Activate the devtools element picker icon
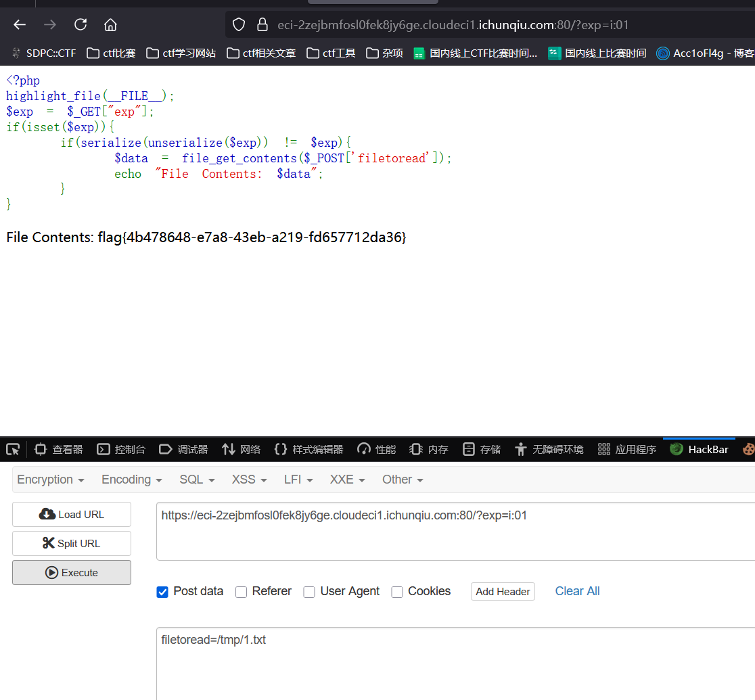 click(13, 449)
